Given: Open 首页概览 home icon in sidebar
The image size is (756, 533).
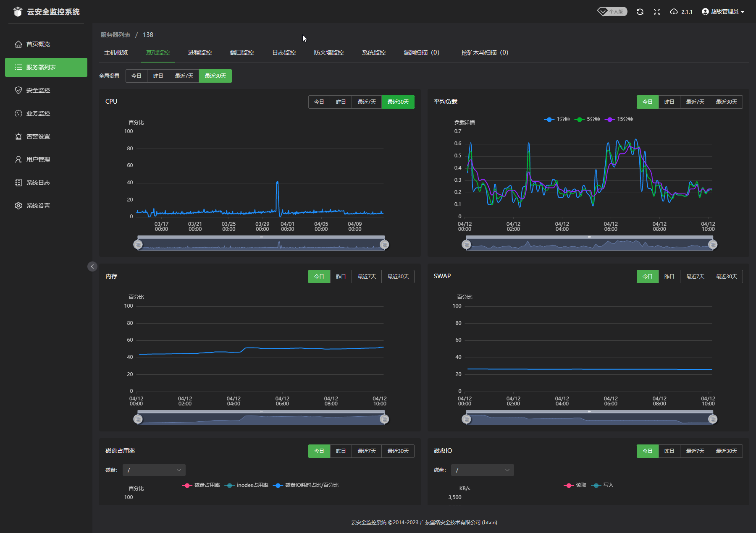Looking at the screenshot, I should pyautogui.click(x=18, y=44).
